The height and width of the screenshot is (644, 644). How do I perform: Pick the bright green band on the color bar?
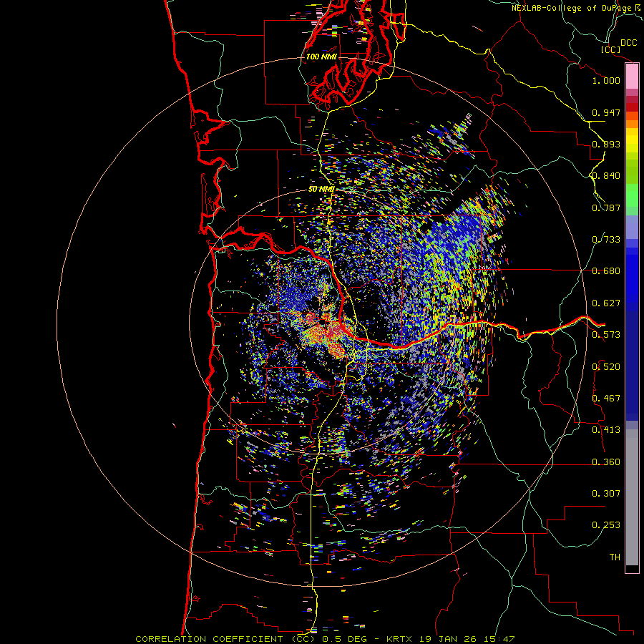[632, 195]
